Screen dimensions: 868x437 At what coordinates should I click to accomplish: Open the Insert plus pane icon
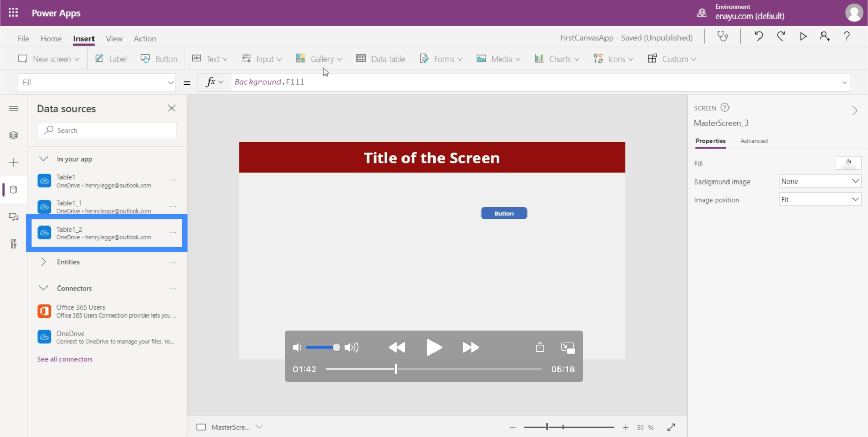pyautogui.click(x=13, y=162)
